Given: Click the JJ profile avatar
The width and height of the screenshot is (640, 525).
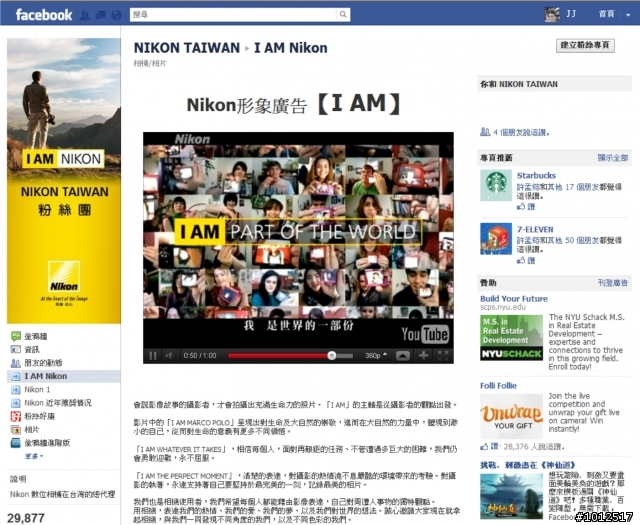Looking at the screenshot, I should tap(552, 14).
